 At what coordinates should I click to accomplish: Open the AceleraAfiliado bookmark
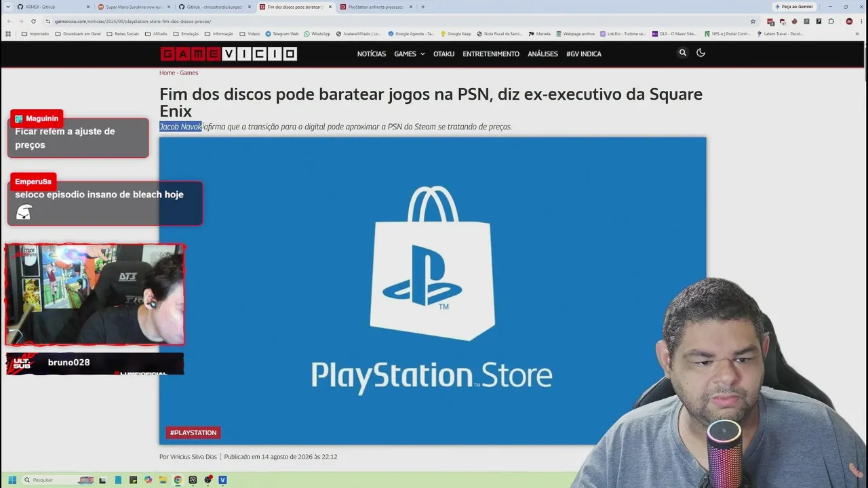pyautogui.click(x=358, y=34)
